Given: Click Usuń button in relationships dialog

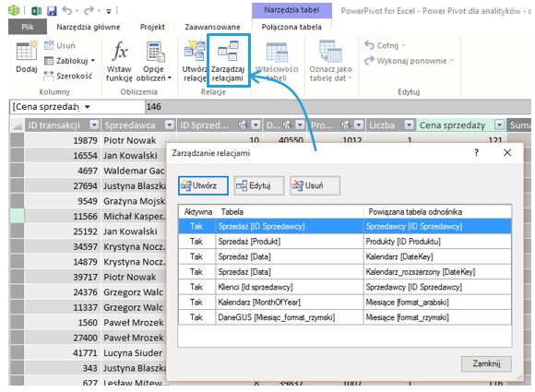Looking at the screenshot, I should 315,185.
